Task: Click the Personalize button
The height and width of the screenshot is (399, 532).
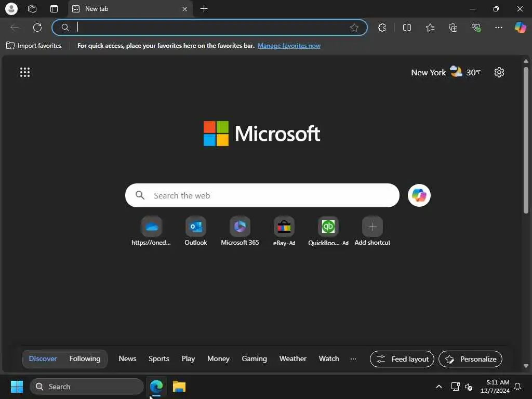Action: coord(470,359)
